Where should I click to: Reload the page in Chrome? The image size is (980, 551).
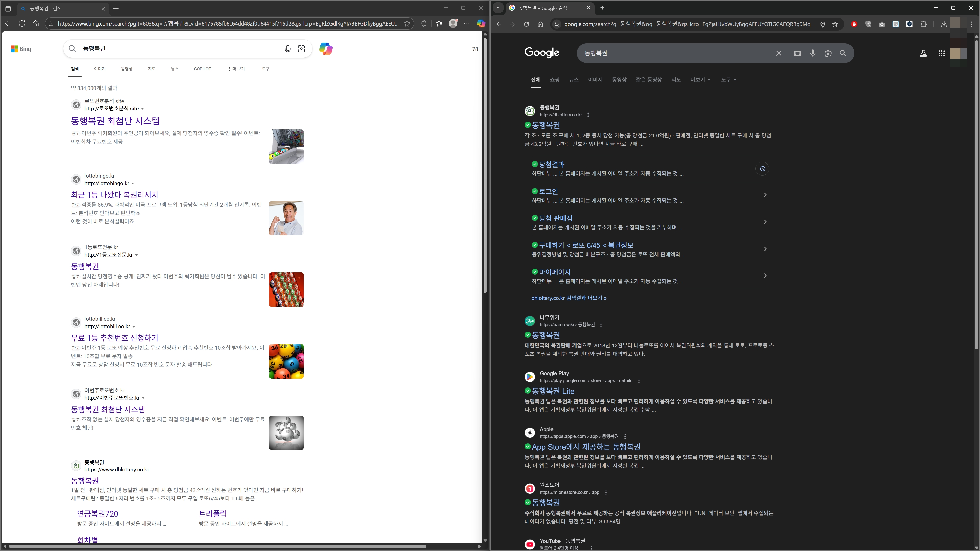tap(526, 24)
